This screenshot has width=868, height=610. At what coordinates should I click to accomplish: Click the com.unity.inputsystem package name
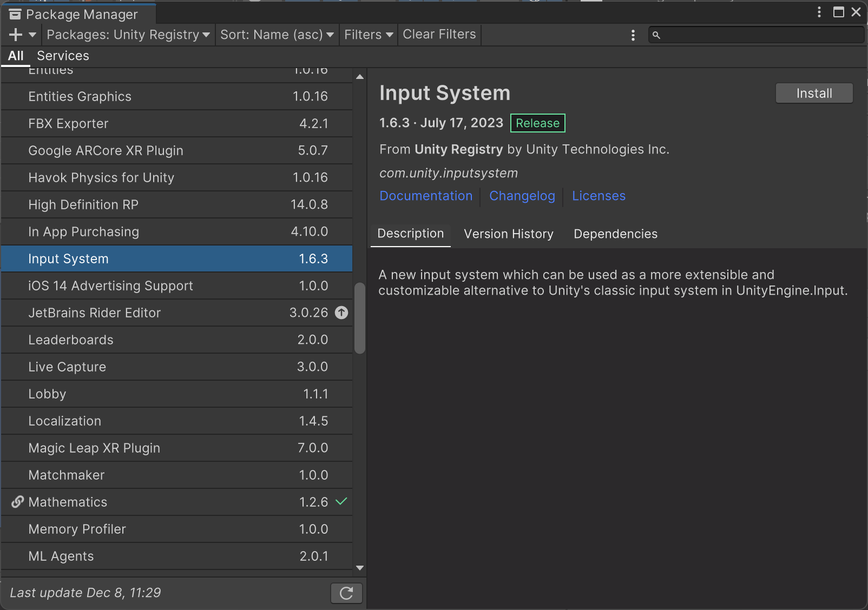pos(449,173)
